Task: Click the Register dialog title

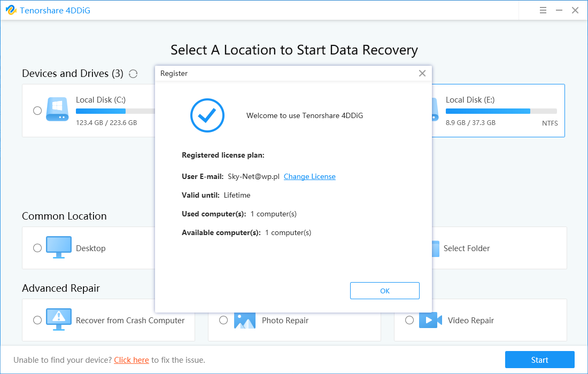Action: point(174,73)
